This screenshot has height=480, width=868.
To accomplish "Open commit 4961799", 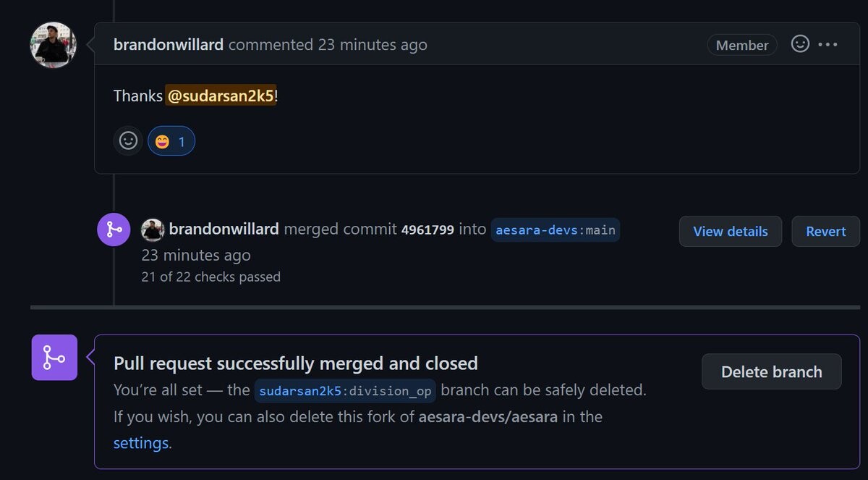I will click(427, 230).
